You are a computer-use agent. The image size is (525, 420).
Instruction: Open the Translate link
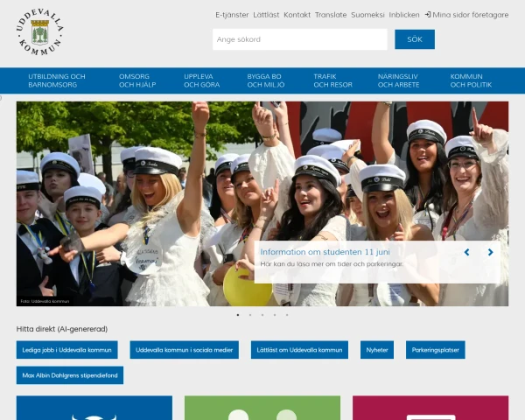[331, 15]
